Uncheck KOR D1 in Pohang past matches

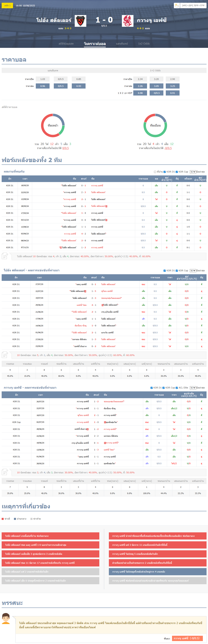click(164, 271)
